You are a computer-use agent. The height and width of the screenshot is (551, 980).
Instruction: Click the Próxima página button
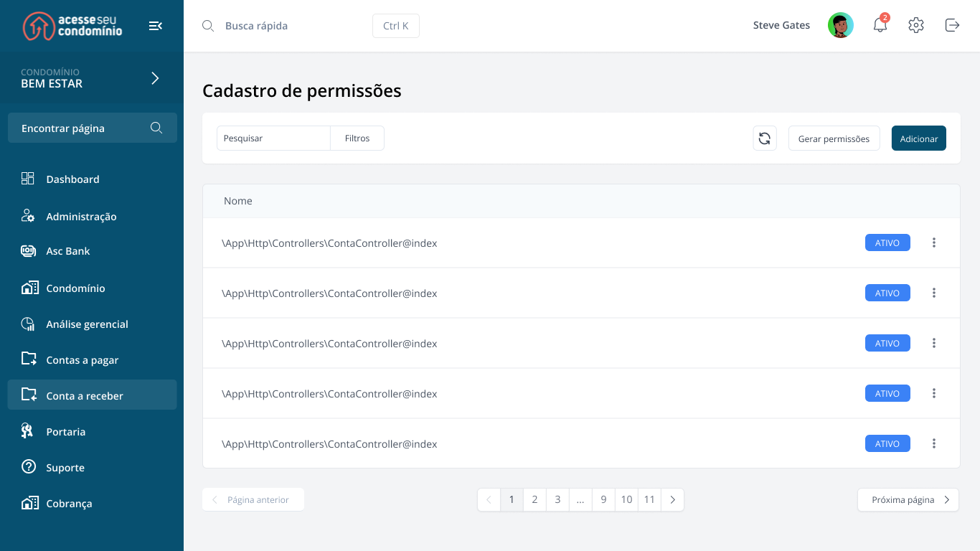(908, 499)
